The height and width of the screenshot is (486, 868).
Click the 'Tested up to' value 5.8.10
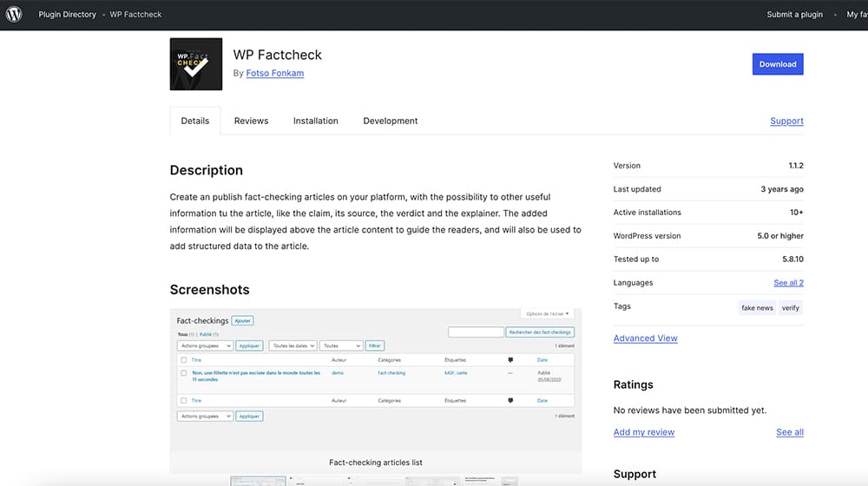coord(792,259)
